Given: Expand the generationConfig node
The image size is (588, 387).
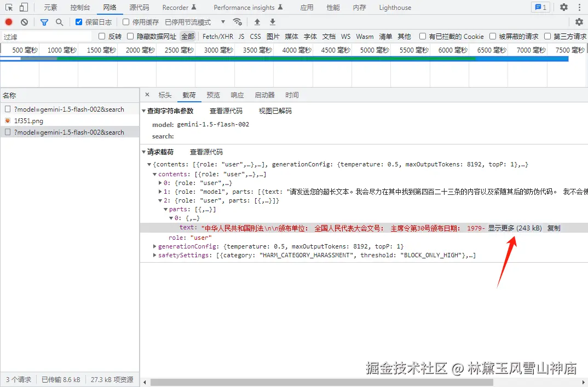Looking at the screenshot, I should pyautogui.click(x=154, y=246).
